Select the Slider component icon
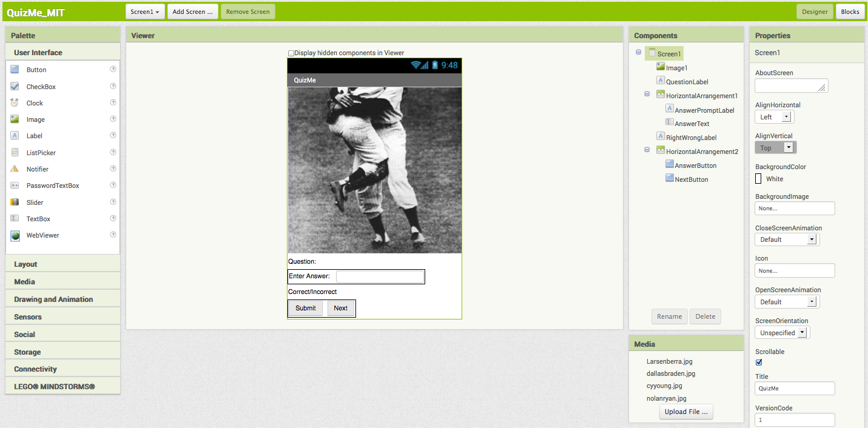868x428 pixels. (15, 202)
